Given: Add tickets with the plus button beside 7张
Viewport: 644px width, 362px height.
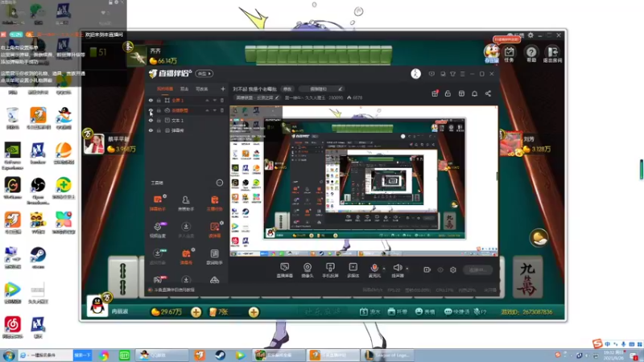Looking at the screenshot, I should point(254,312).
